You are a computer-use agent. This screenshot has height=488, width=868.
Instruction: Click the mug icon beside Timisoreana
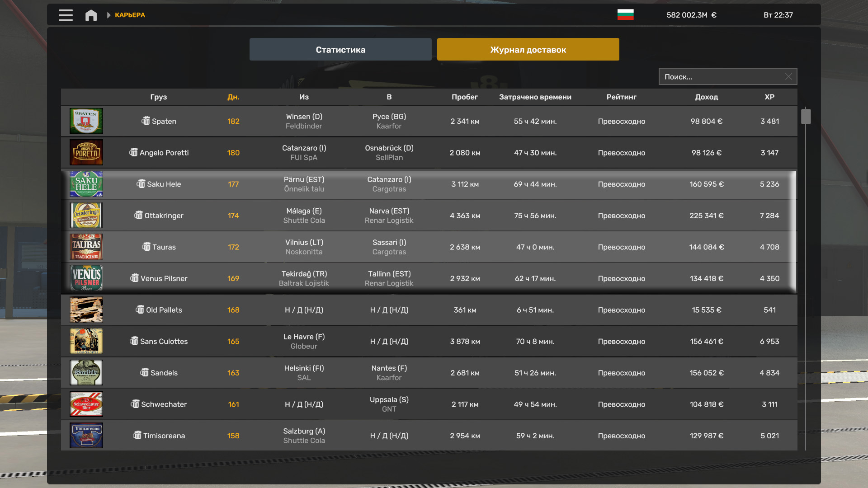[137, 435]
